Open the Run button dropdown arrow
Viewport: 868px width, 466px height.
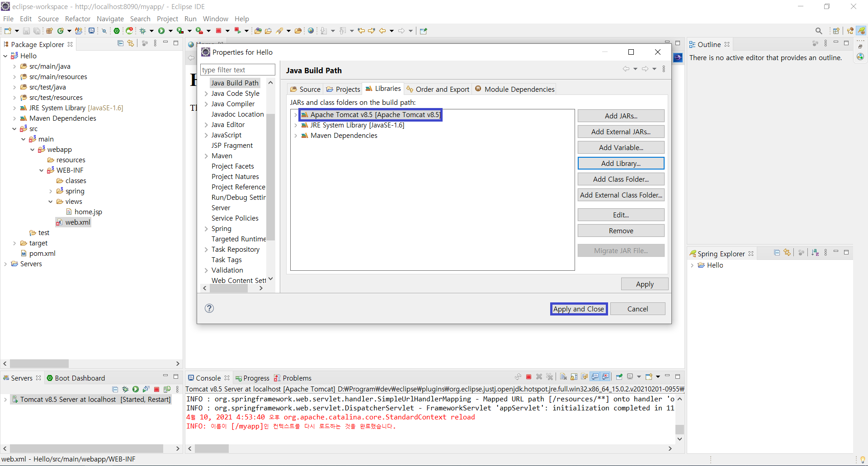(x=170, y=31)
